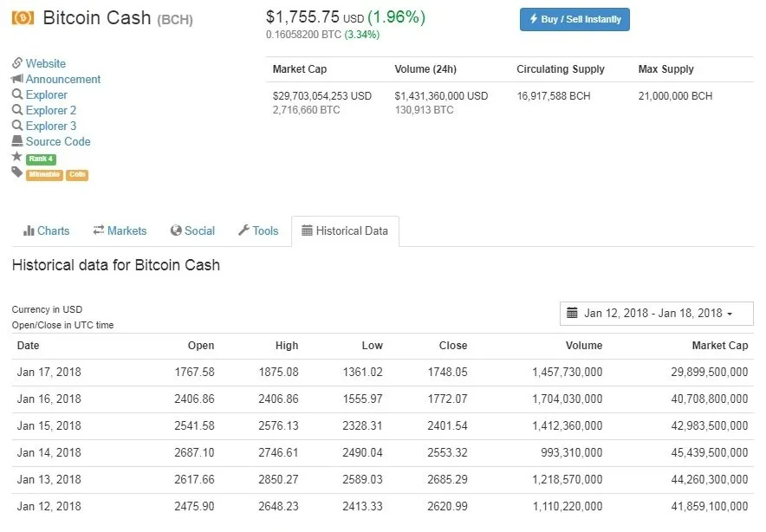
Task: Switch to the Social tab
Action: point(192,230)
